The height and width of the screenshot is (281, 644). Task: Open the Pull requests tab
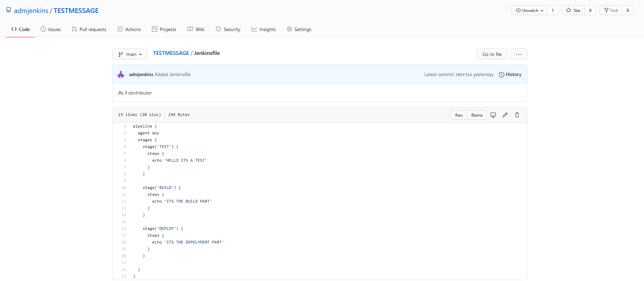click(89, 29)
